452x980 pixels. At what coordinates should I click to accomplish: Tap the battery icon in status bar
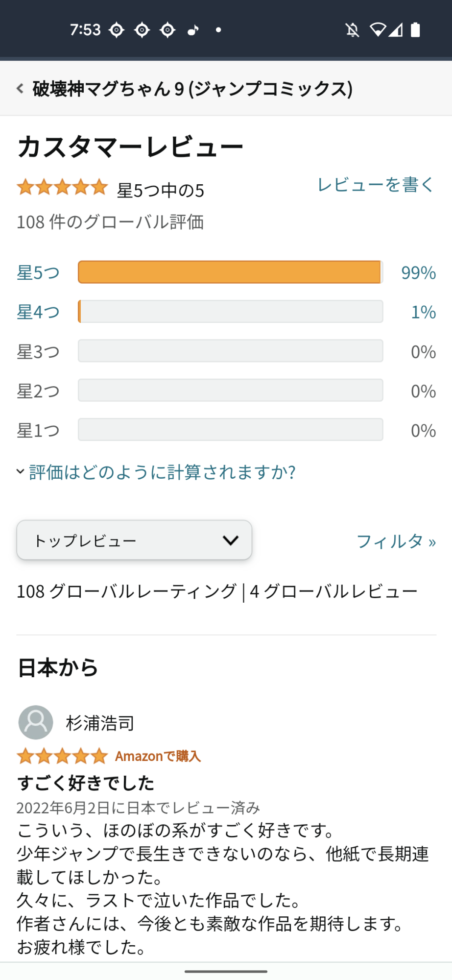tap(415, 30)
